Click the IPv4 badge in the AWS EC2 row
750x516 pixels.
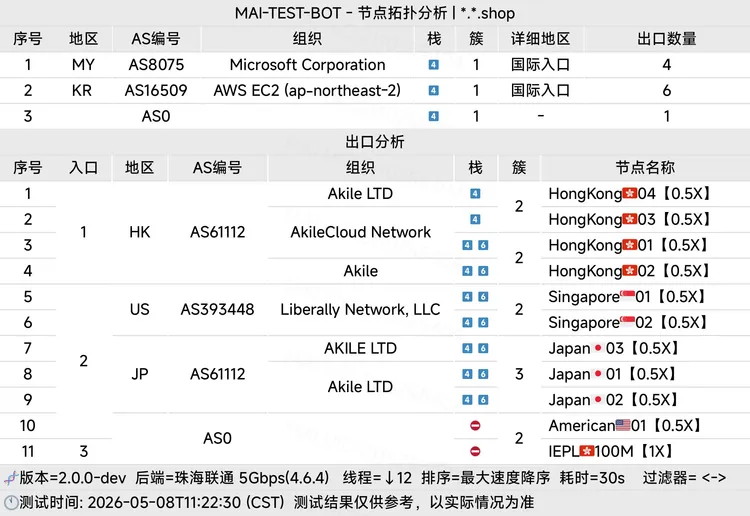(x=433, y=90)
